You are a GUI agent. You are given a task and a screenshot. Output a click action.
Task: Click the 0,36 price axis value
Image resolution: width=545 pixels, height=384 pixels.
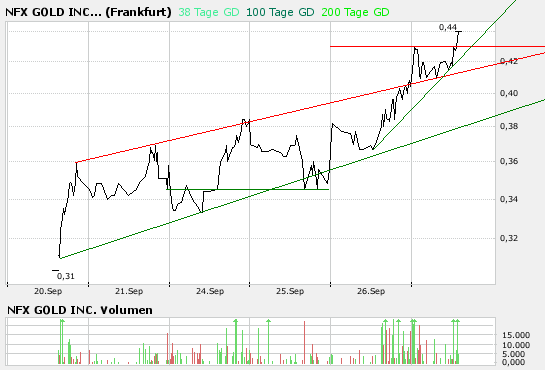[509, 161]
